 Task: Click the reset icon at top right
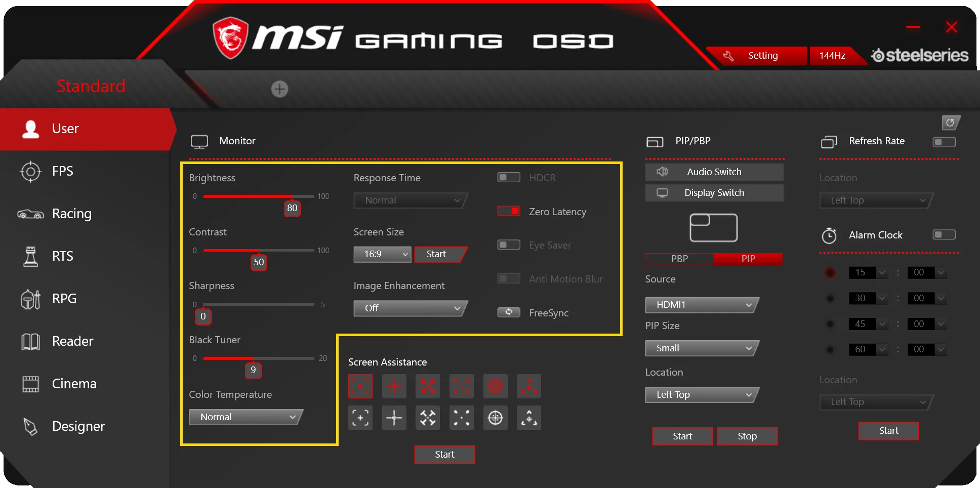[950, 123]
